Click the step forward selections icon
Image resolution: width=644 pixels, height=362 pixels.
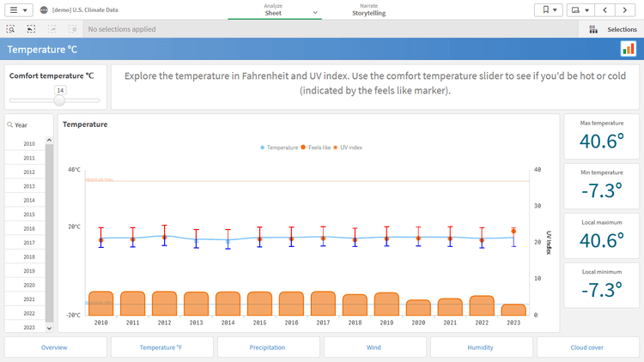point(52,29)
